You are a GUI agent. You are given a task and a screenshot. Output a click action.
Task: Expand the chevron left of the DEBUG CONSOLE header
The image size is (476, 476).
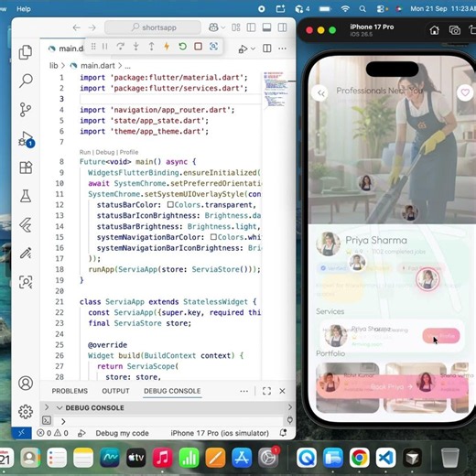click(x=47, y=407)
